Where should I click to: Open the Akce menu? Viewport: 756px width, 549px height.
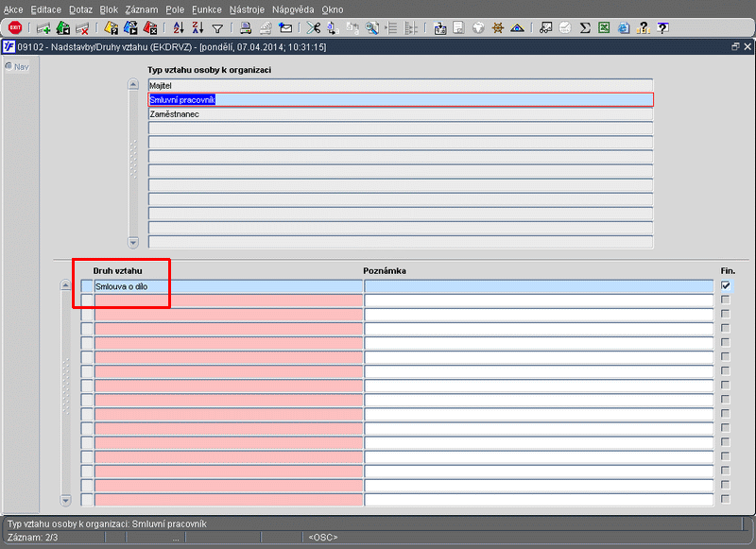click(13, 9)
